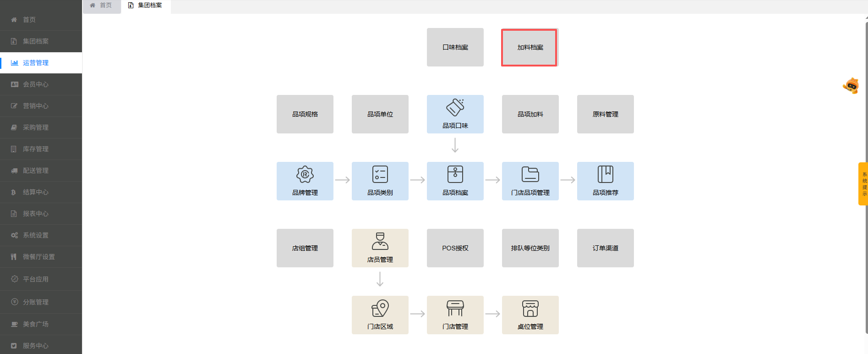Select the 门店品项管理 folder icon
868x354 pixels.
click(530, 175)
